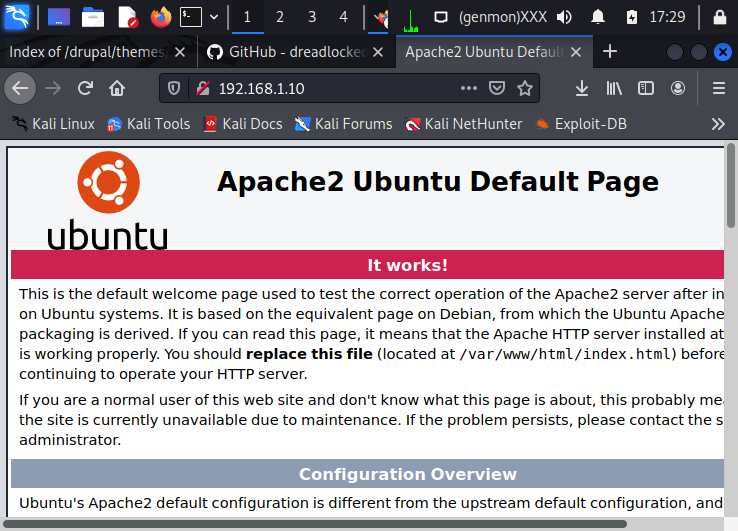738x531 pixels.
Task: Switch to the GitHub - dreadlocked tab
Action: 287,52
